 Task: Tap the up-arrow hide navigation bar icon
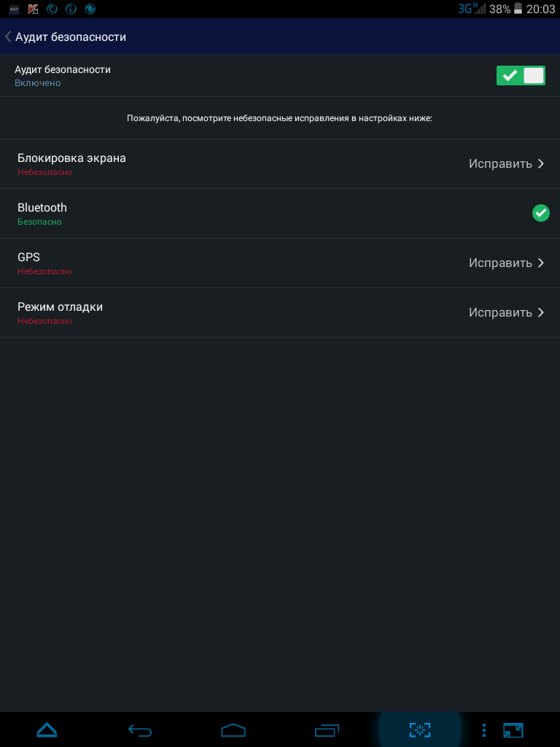click(x=47, y=729)
